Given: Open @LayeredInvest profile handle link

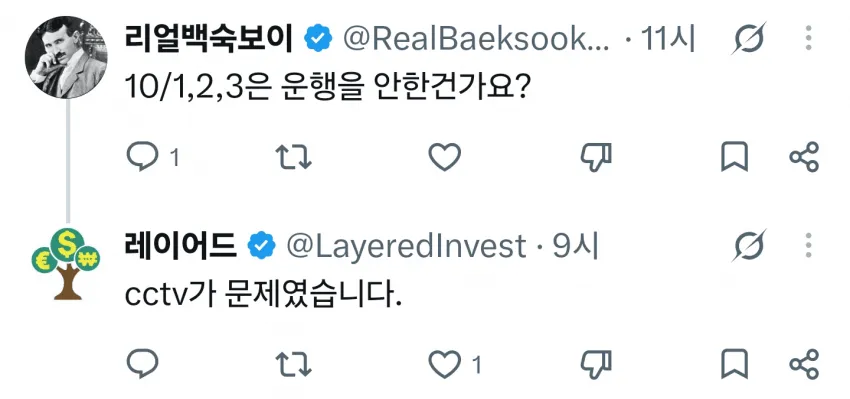Looking at the screenshot, I should [x=405, y=247].
